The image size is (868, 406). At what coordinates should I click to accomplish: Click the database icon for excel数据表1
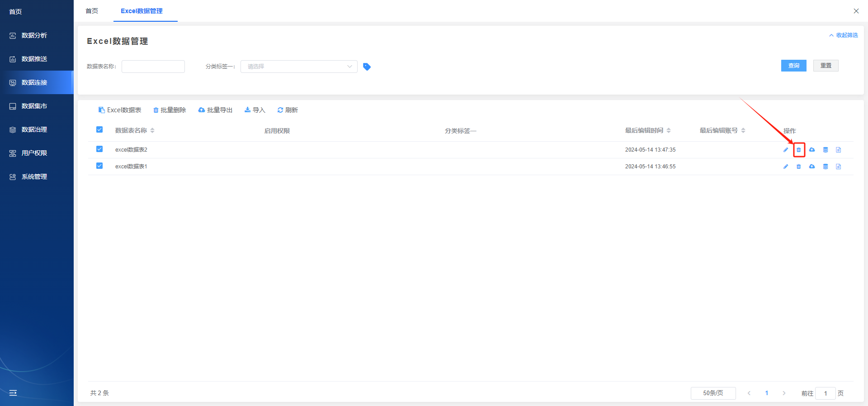point(826,167)
